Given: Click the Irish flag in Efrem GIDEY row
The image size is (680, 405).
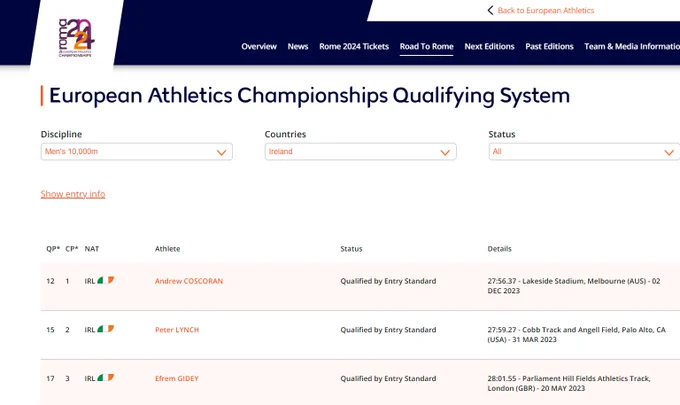Looking at the screenshot, I should pos(105,378).
